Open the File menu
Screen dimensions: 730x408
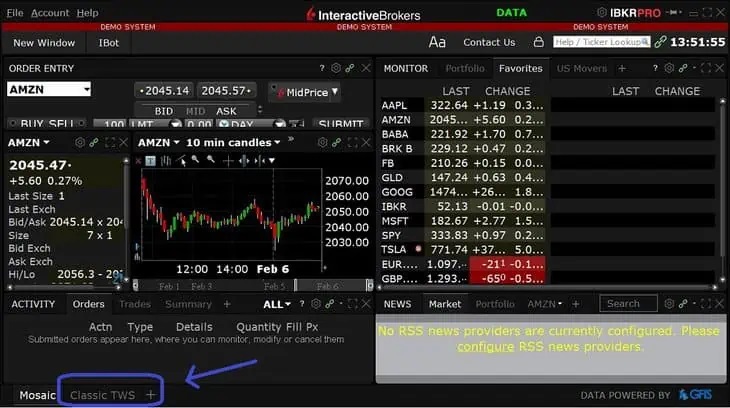click(15, 13)
